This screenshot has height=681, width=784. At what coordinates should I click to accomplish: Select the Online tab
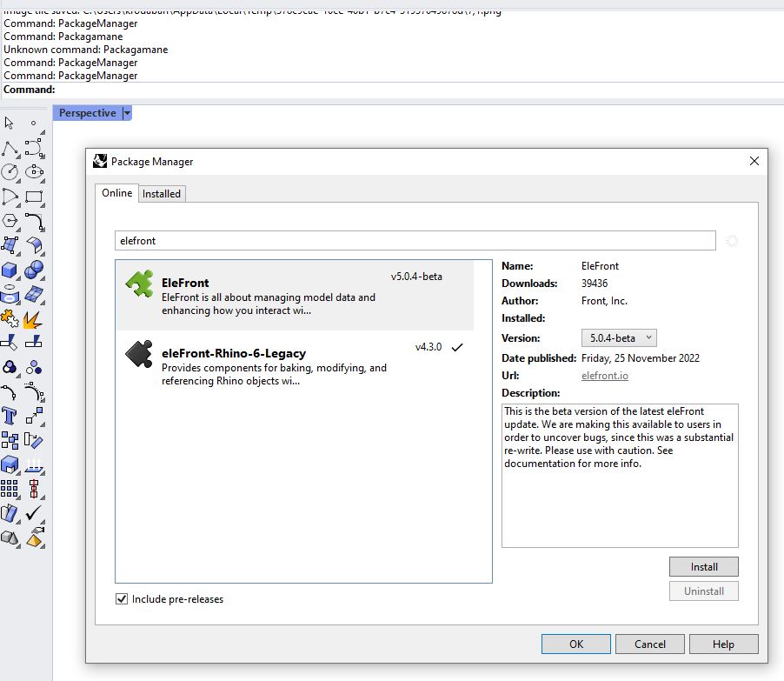click(x=117, y=193)
